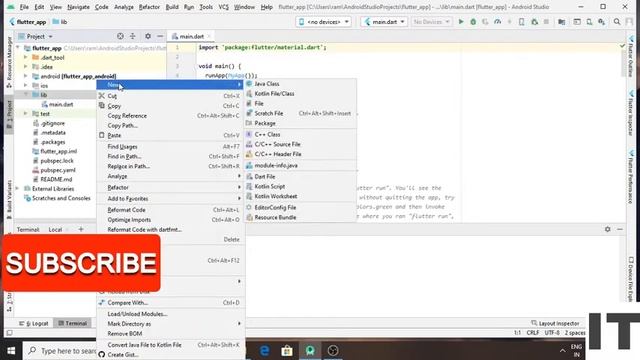Open the Flutter Outline side panel
640x360 pixels.
pos(631,57)
